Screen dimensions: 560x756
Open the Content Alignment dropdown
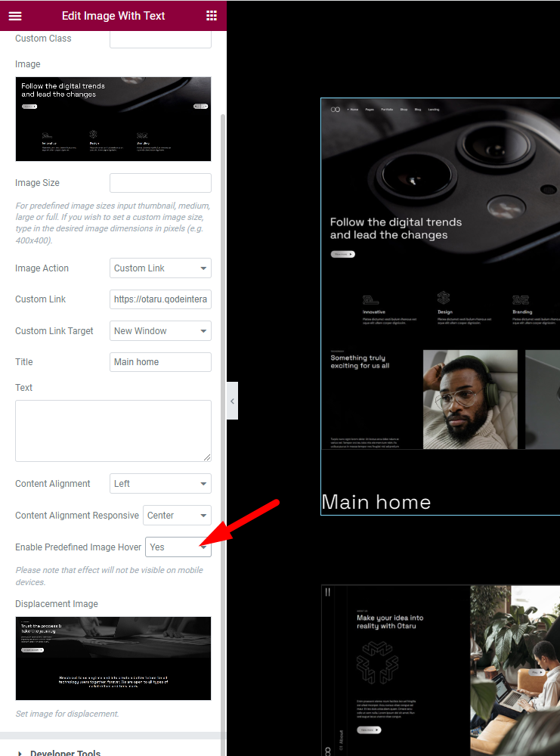(160, 484)
